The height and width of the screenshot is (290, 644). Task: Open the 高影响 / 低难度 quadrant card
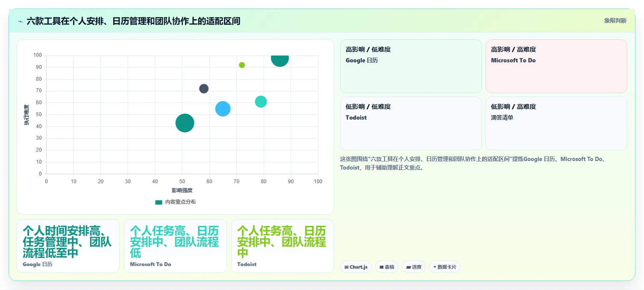click(411, 66)
